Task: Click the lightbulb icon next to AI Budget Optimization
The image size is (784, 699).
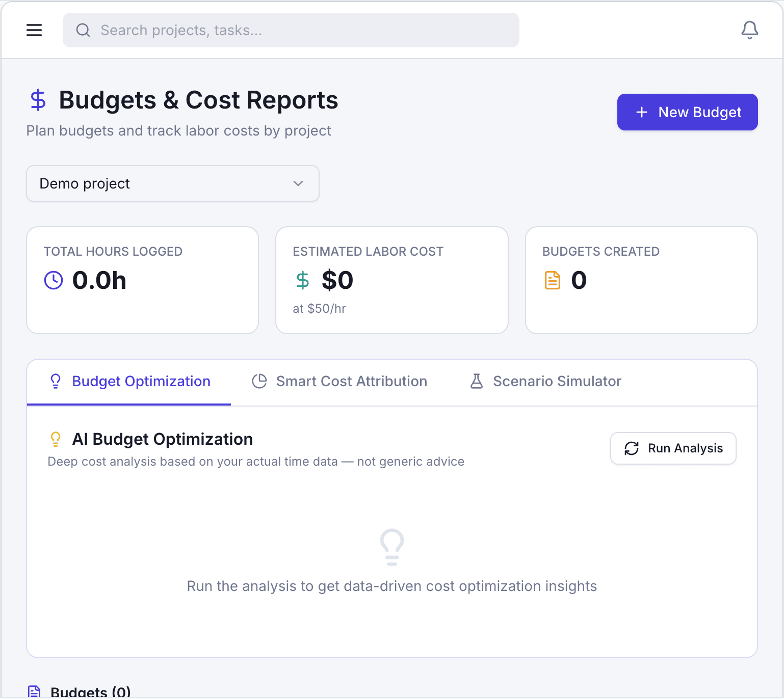Action: tap(56, 439)
